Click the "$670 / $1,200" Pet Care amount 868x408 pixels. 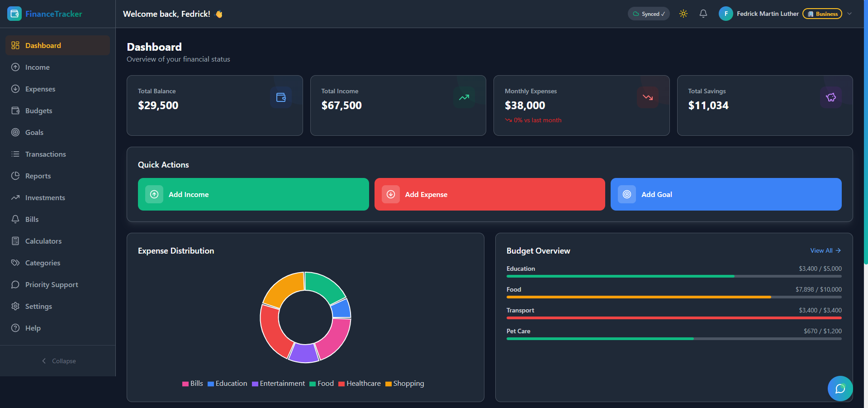(x=823, y=331)
